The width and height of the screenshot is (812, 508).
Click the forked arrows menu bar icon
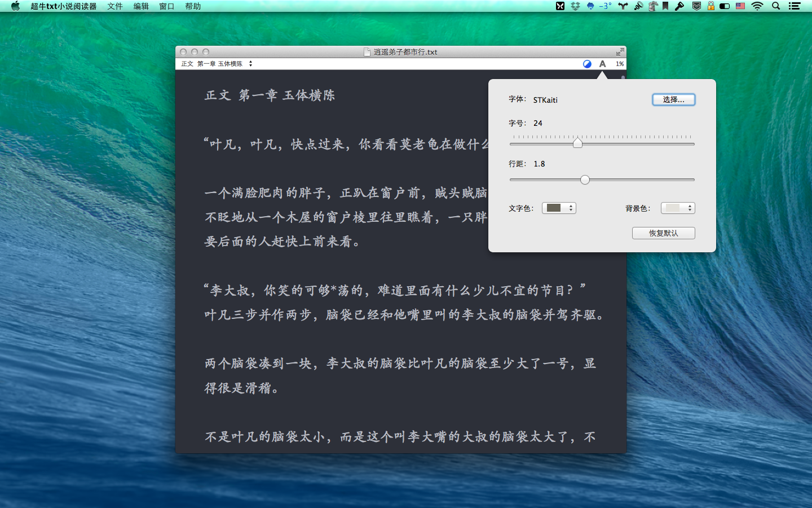(x=623, y=6)
